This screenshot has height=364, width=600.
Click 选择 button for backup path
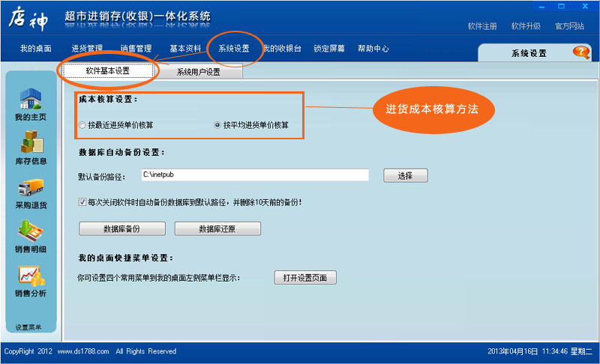pos(406,176)
